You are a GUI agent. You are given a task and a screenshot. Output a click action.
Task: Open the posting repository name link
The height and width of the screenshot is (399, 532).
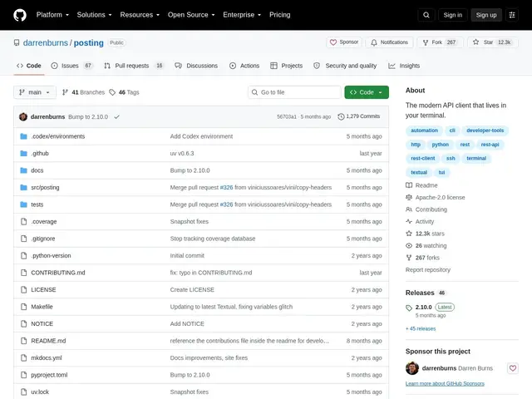(89, 42)
